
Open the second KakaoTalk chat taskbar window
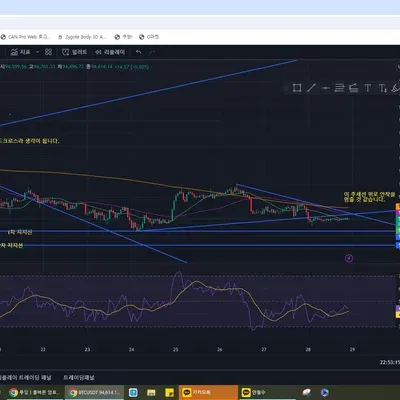pos(267,392)
